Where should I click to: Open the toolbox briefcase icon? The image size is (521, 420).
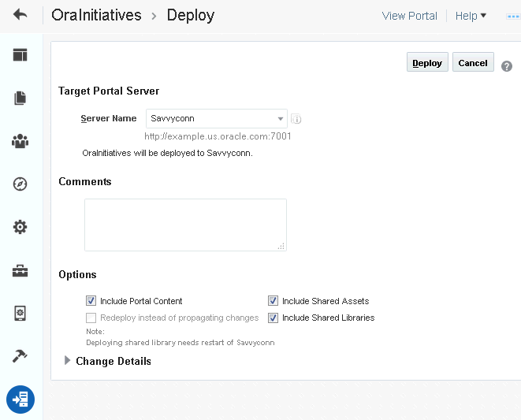click(x=20, y=271)
